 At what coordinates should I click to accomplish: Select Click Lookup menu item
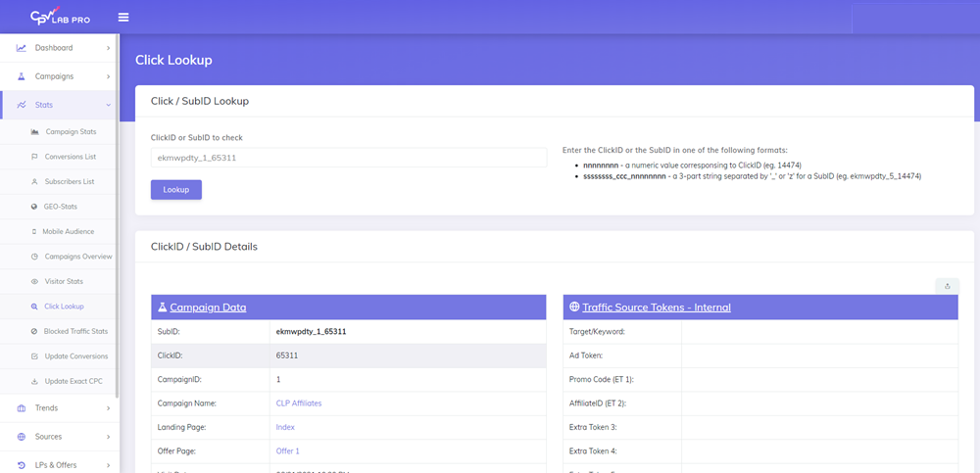[x=65, y=307]
